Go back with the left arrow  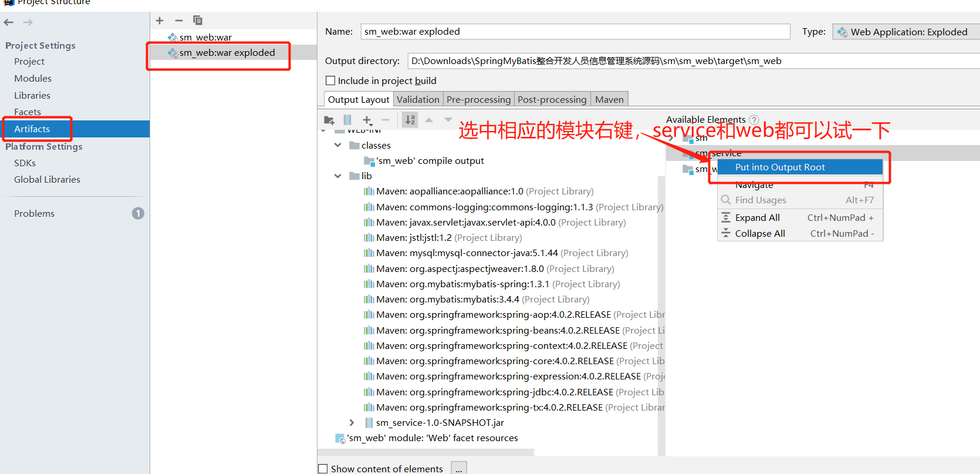click(x=9, y=22)
